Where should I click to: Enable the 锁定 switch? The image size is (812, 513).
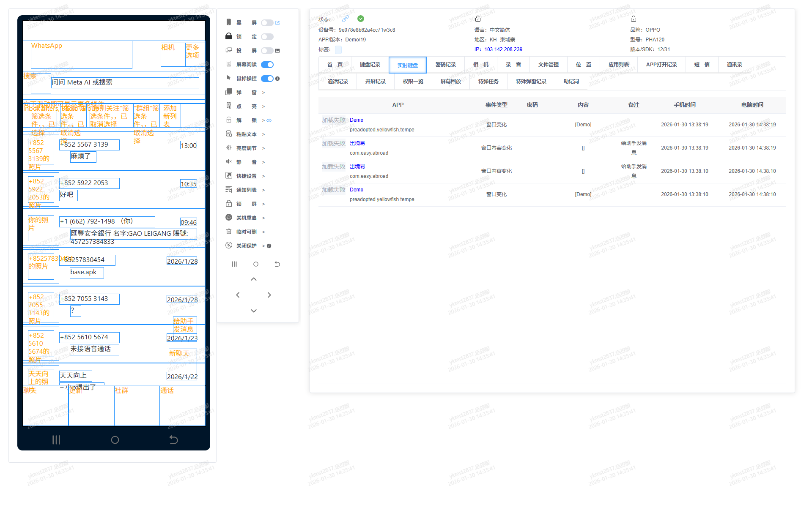click(267, 37)
